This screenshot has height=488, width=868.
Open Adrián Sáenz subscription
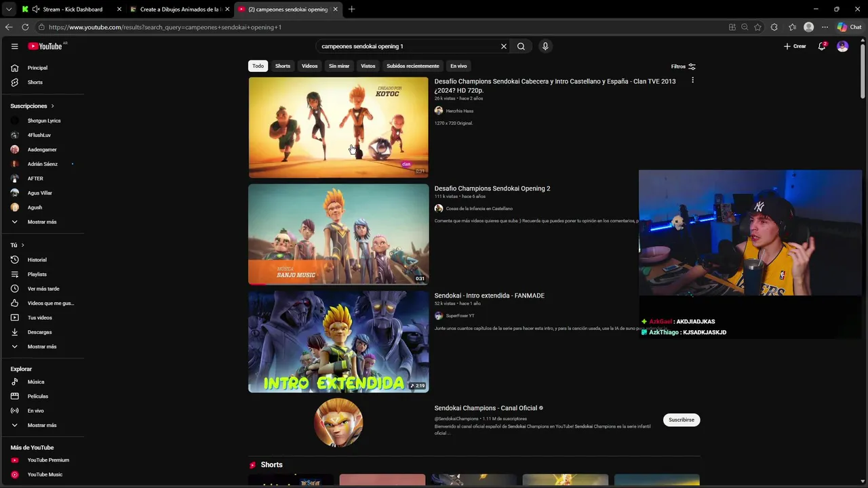pos(43,164)
